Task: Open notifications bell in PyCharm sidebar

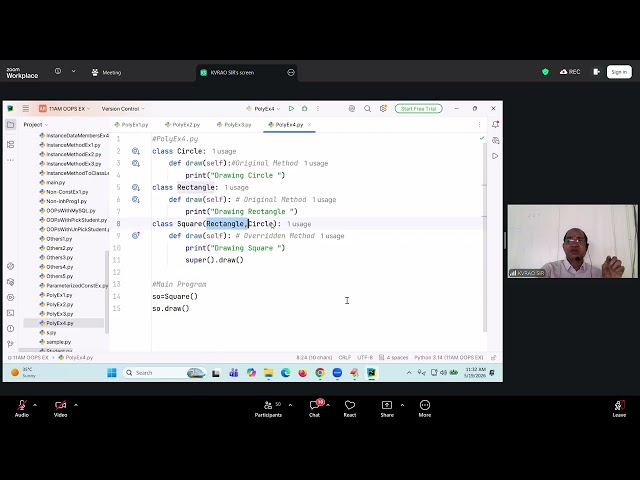Action: [x=495, y=124]
